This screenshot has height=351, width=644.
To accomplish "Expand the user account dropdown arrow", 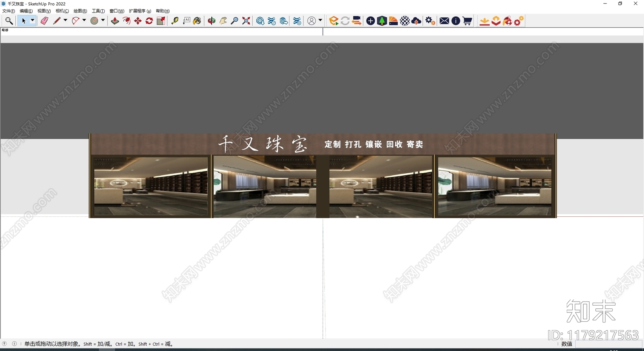I will pyautogui.click(x=320, y=21).
